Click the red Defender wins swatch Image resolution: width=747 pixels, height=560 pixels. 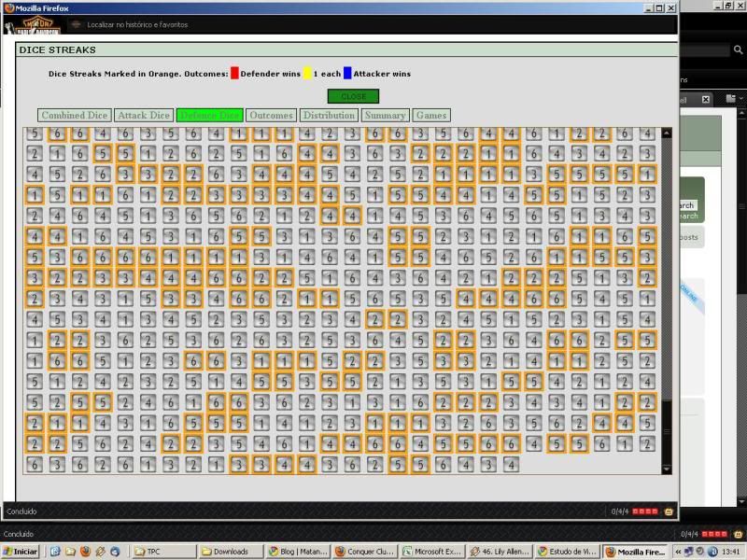click(234, 73)
